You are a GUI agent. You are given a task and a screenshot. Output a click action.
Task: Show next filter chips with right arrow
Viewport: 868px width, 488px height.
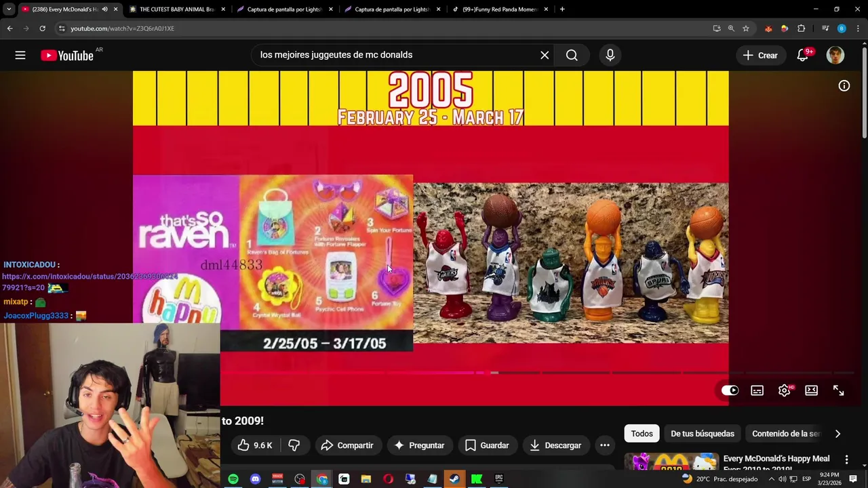(837, 434)
